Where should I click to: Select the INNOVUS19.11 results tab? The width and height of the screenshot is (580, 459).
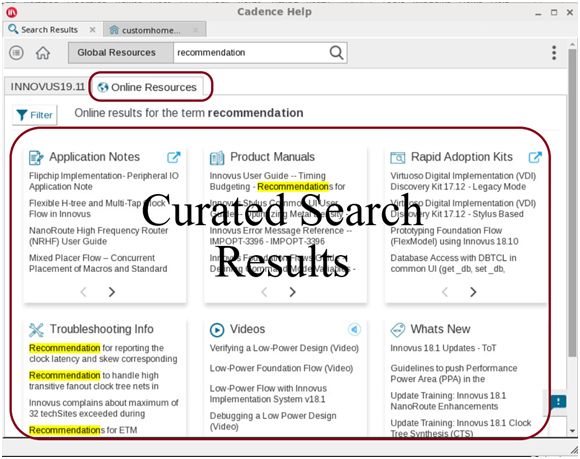(47, 87)
